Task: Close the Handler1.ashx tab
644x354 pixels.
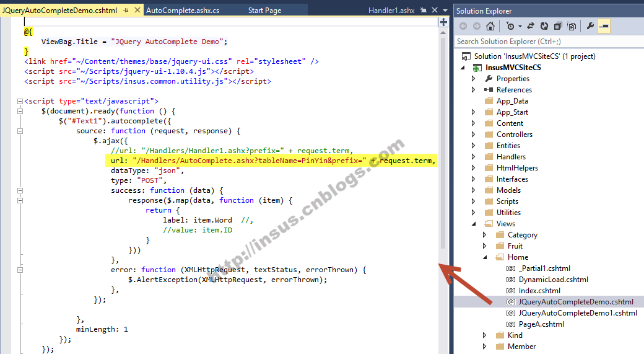Action: tap(435, 11)
